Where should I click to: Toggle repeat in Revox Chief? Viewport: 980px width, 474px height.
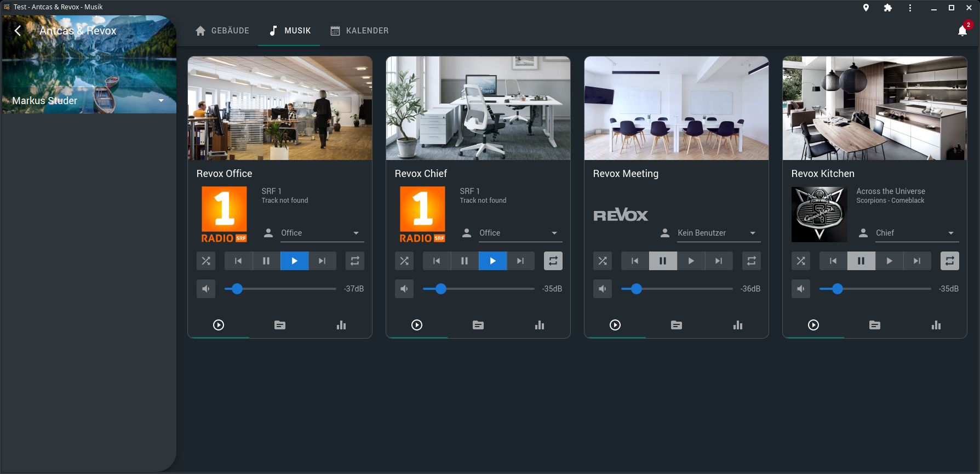tap(553, 261)
